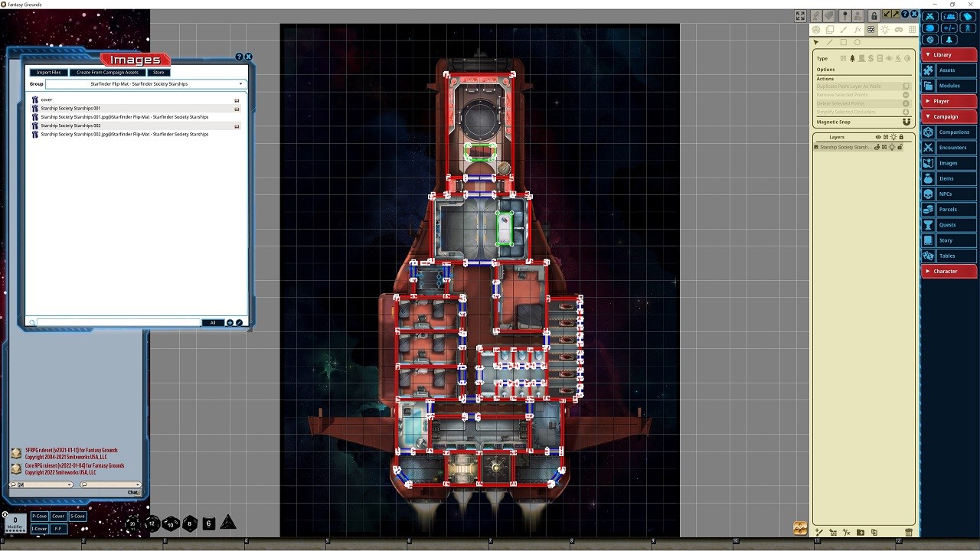Open the lighting options light bulb icon
Viewport: 980px width, 551px height.
tap(885, 29)
